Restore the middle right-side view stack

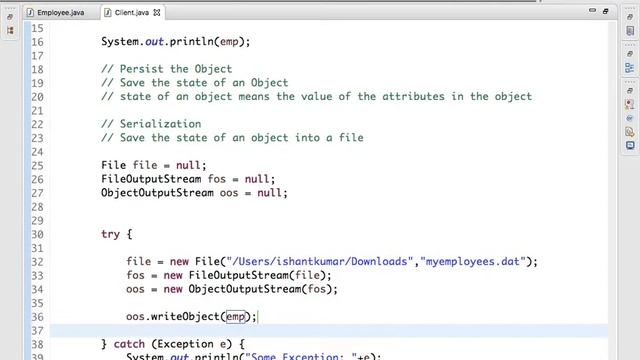(x=630, y=54)
